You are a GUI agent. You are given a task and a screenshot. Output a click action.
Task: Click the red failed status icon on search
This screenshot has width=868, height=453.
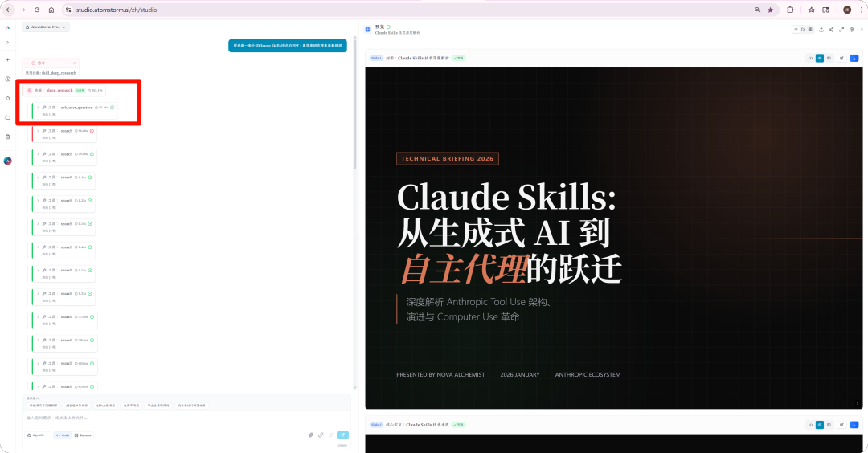pyautogui.click(x=92, y=131)
